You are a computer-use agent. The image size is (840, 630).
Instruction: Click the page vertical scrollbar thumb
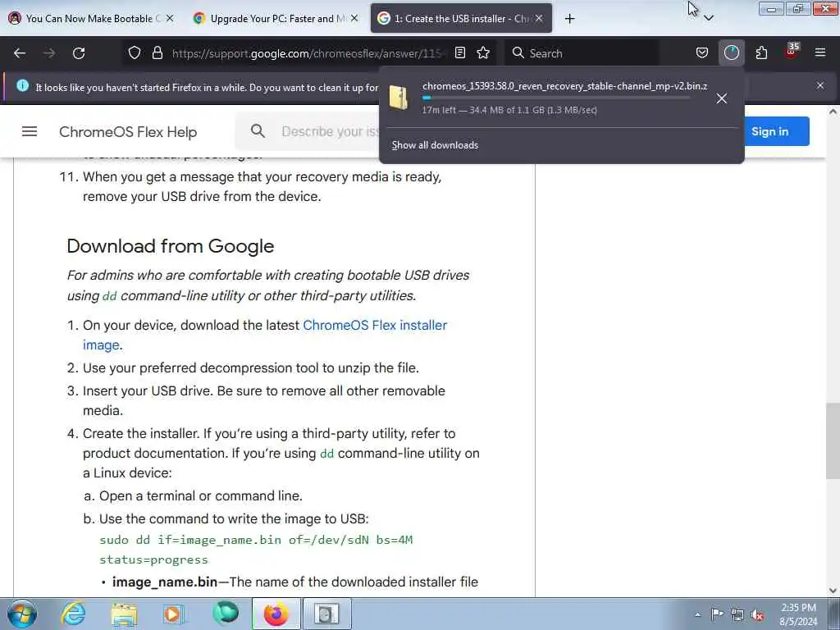[x=833, y=441]
